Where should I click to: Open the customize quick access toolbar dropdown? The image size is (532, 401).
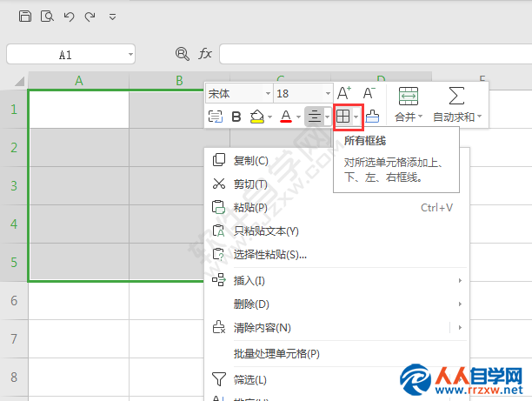coord(112,17)
